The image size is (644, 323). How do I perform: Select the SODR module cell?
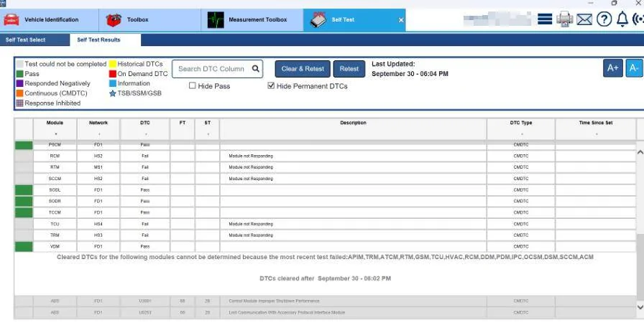[x=55, y=201]
